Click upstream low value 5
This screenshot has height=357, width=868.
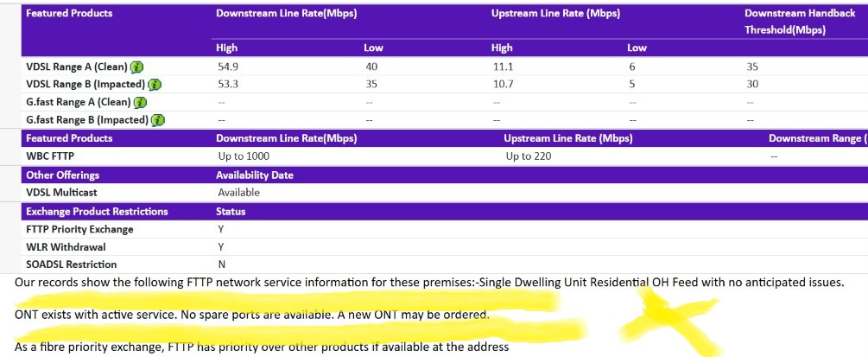click(632, 84)
